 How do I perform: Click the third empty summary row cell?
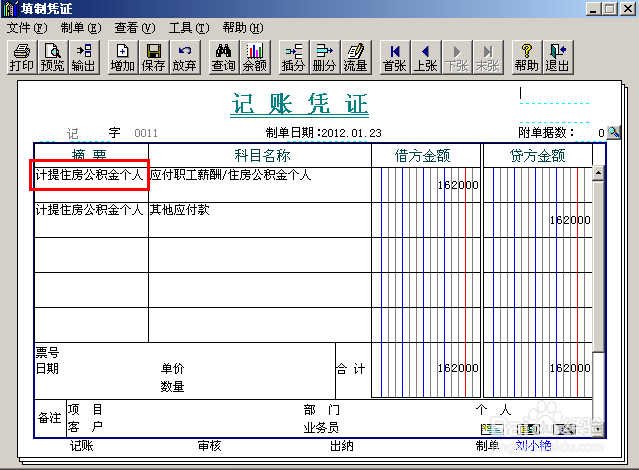tap(91, 255)
